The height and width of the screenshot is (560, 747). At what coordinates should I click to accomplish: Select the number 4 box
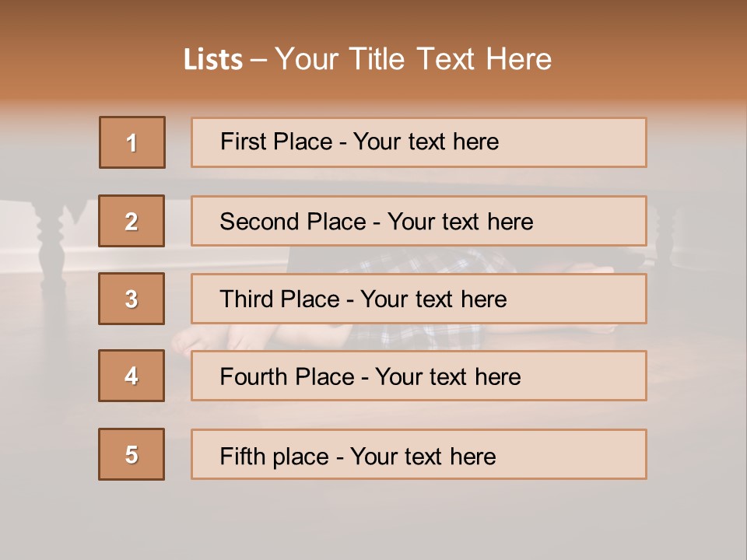pyautogui.click(x=132, y=376)
